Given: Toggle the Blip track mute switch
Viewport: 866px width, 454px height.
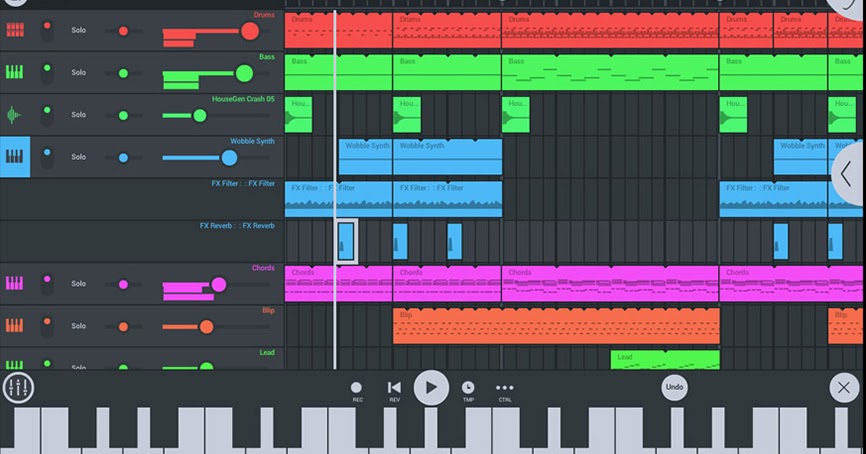Looking at the screenshot, I should tap(47, 326).
